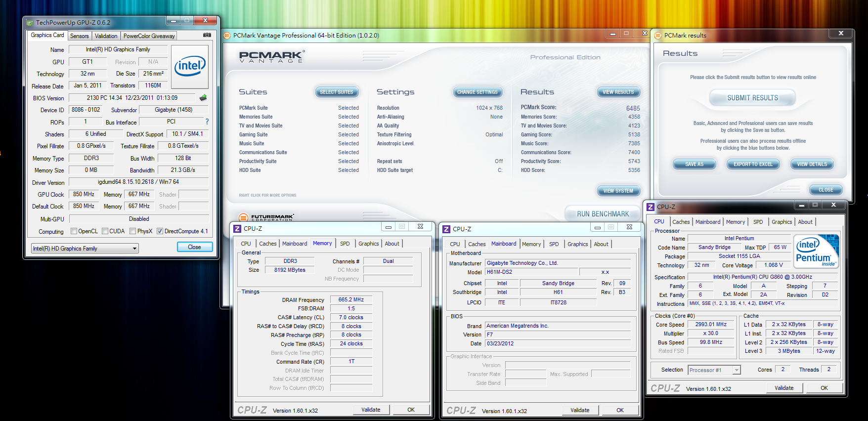
Task: Click the CPU-Z Memory window Z icon
Action: (238, 228)
